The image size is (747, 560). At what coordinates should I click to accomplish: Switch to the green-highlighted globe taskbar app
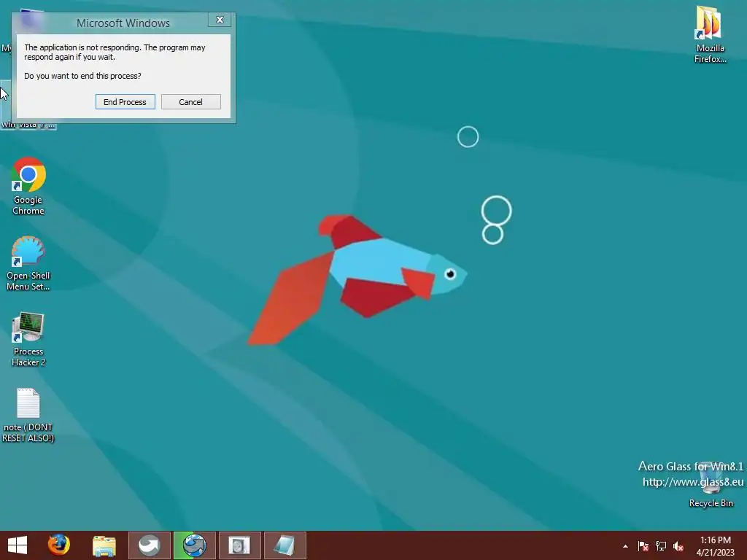[194, 545]
